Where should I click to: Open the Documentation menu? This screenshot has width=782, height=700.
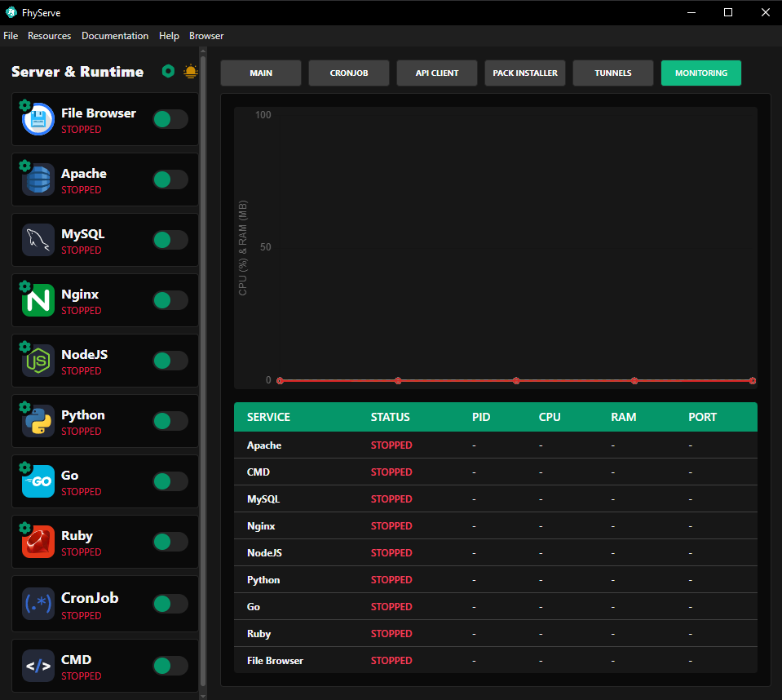(115, 36)
